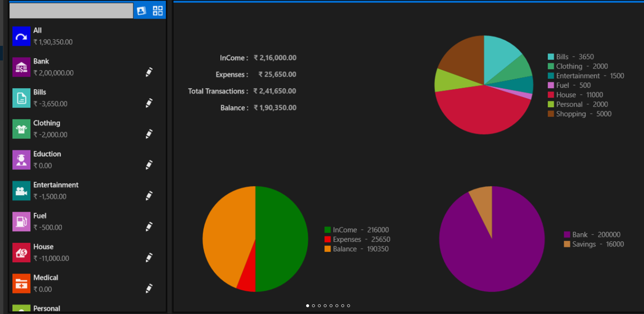The width and height of the screenshot is (644, 314).
Task: Edit the Fuel category with pencil icon
Action: tap(149, 227)
